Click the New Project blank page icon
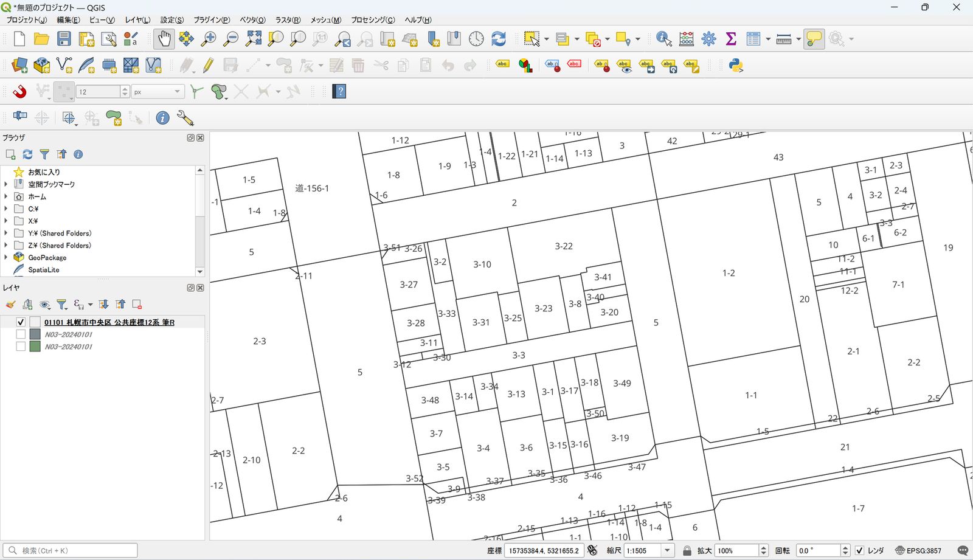 tap(19, 39)
